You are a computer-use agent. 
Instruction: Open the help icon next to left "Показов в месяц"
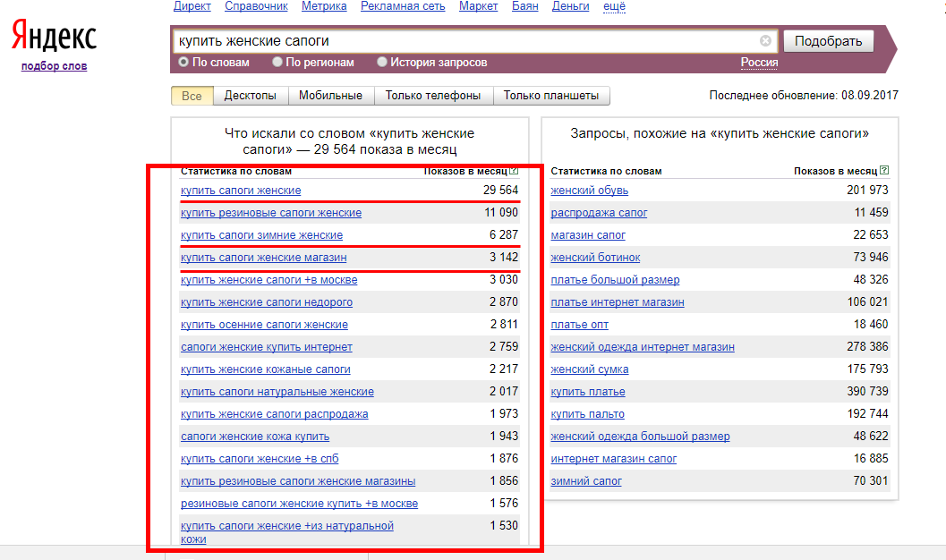click(514, 171)
